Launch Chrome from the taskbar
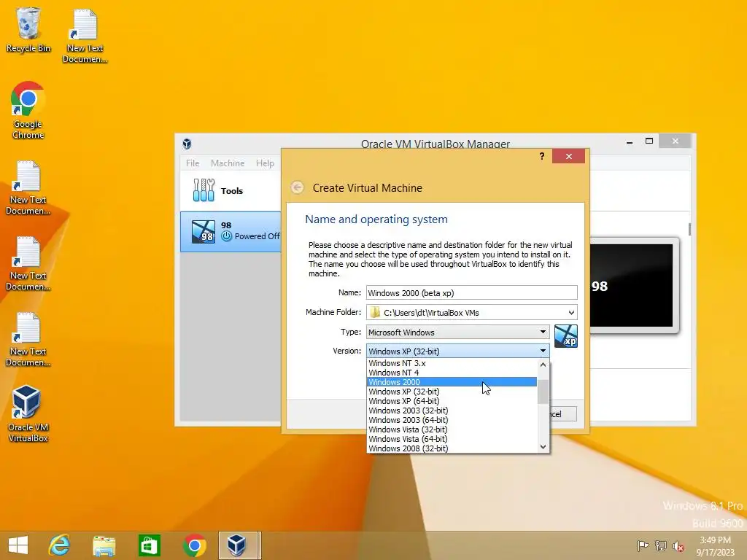The image size is (747, 560). 194,545
